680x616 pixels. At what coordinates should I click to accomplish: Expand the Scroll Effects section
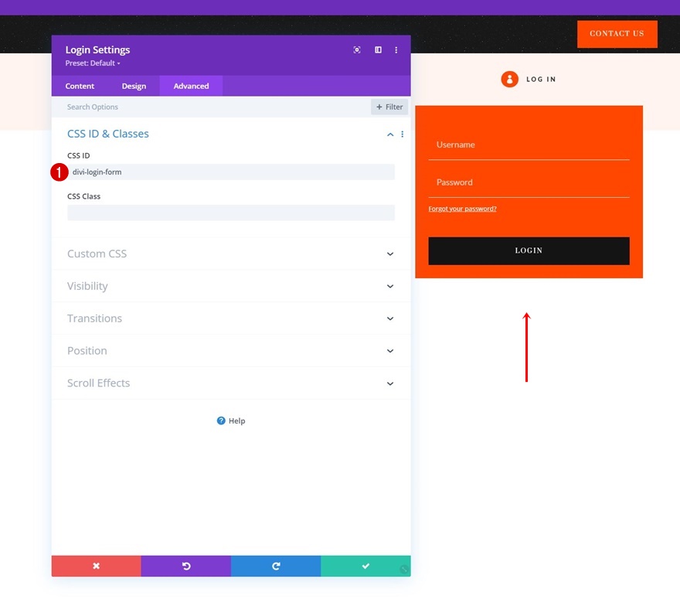click(231, 383)
